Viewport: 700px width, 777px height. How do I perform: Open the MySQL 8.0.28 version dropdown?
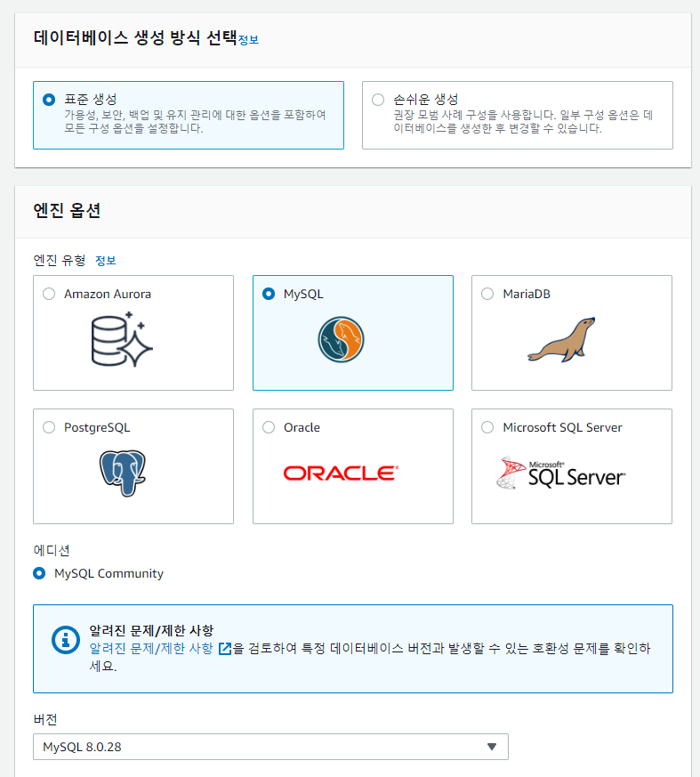pyautogui.click(x=270, y=747)
